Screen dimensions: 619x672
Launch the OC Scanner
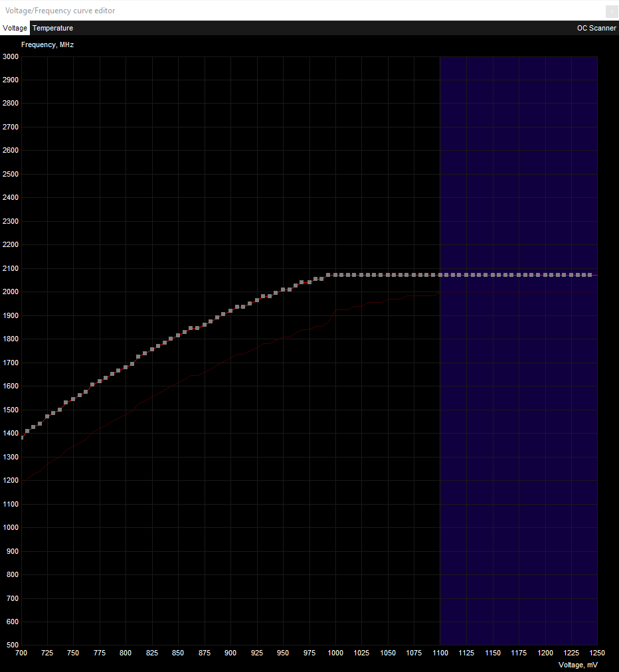pos(596,28)
